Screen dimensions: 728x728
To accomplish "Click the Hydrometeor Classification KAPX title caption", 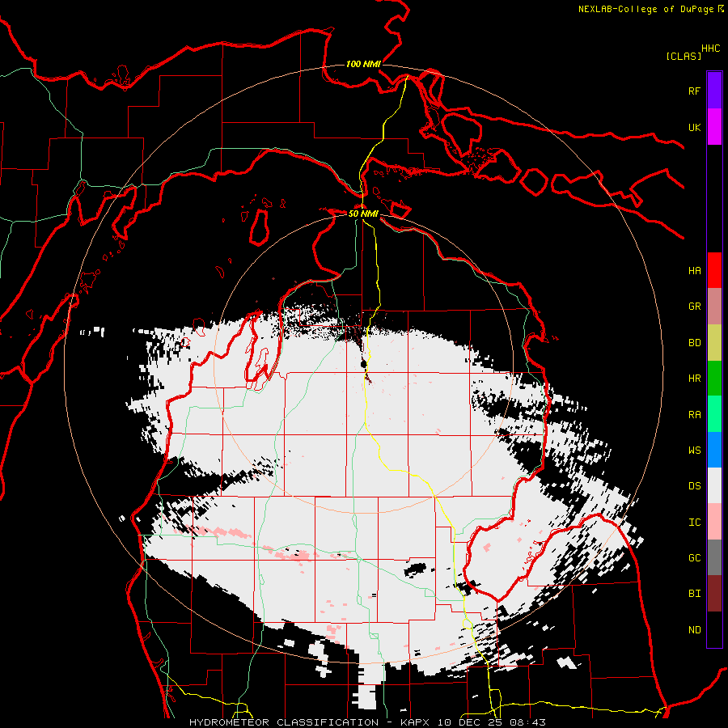I will pyautogui.click(x=367, y=722).
